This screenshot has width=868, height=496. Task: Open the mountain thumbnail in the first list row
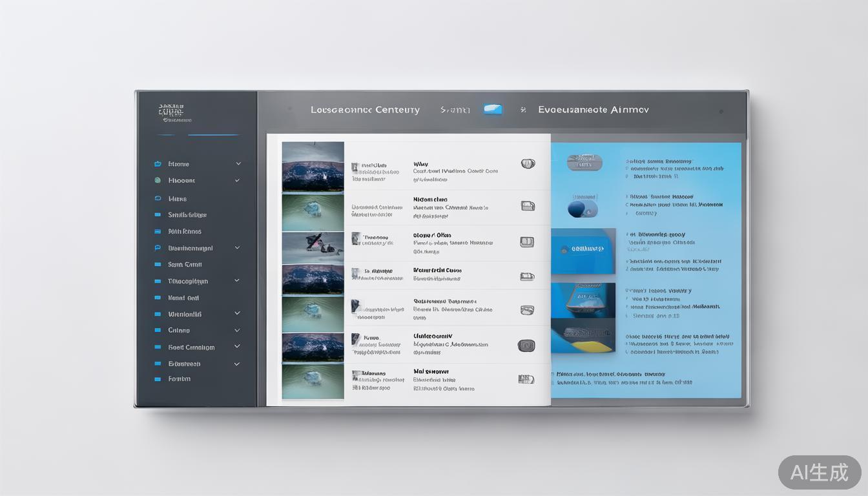[313, 167]
